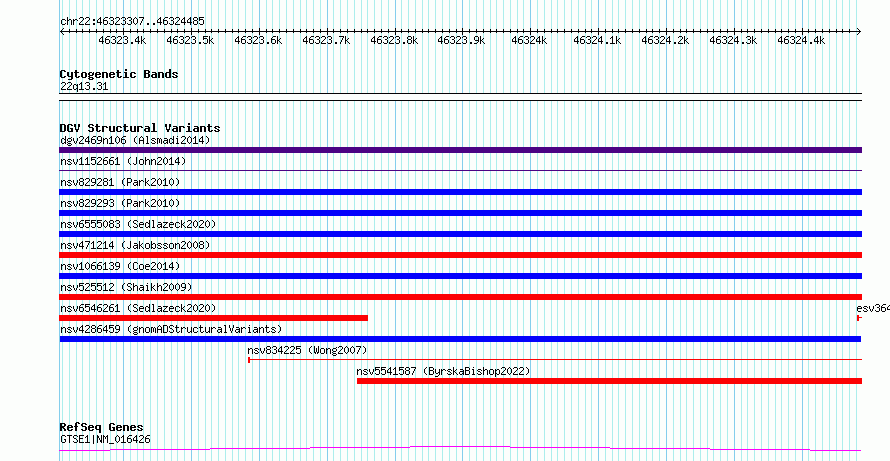This screenshot has height=461, width=890.
Task: Click the first nsv6555083 (Sedlazeck2020) label
Action: (138, 224)
